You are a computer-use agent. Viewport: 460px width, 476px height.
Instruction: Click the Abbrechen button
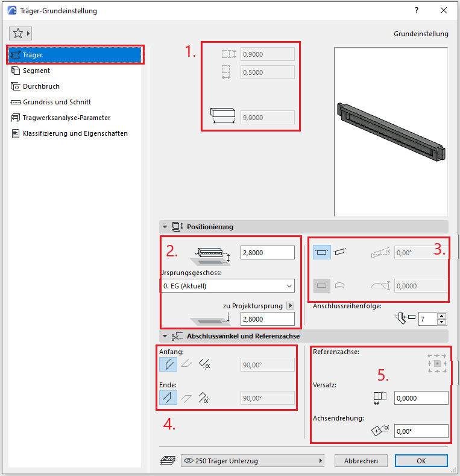click(x=361, y=461)
